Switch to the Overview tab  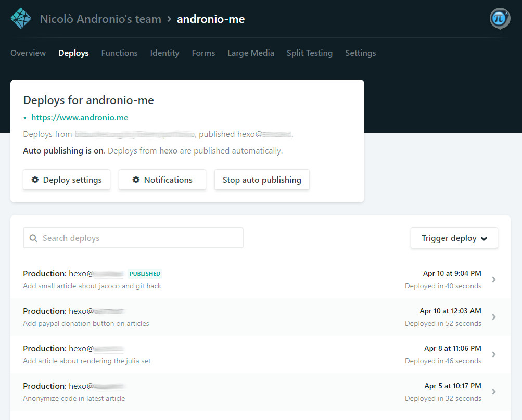pyautogui.click(x=28, y=53)
